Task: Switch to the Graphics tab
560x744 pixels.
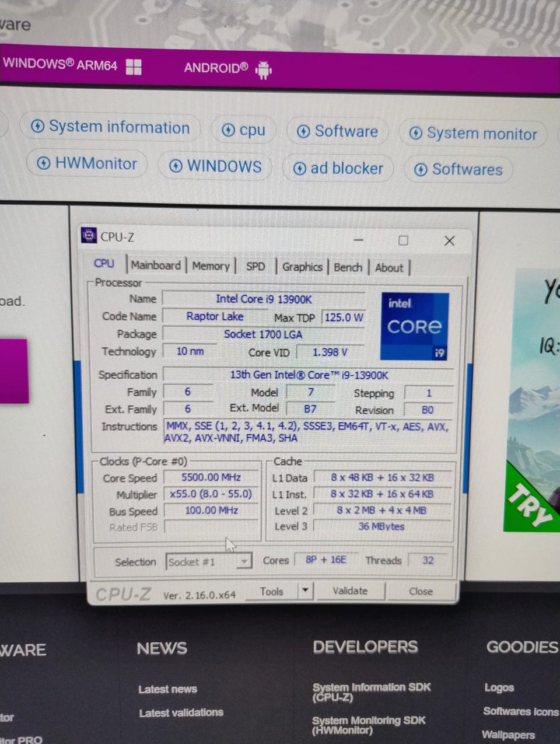Action: [302, 267]
